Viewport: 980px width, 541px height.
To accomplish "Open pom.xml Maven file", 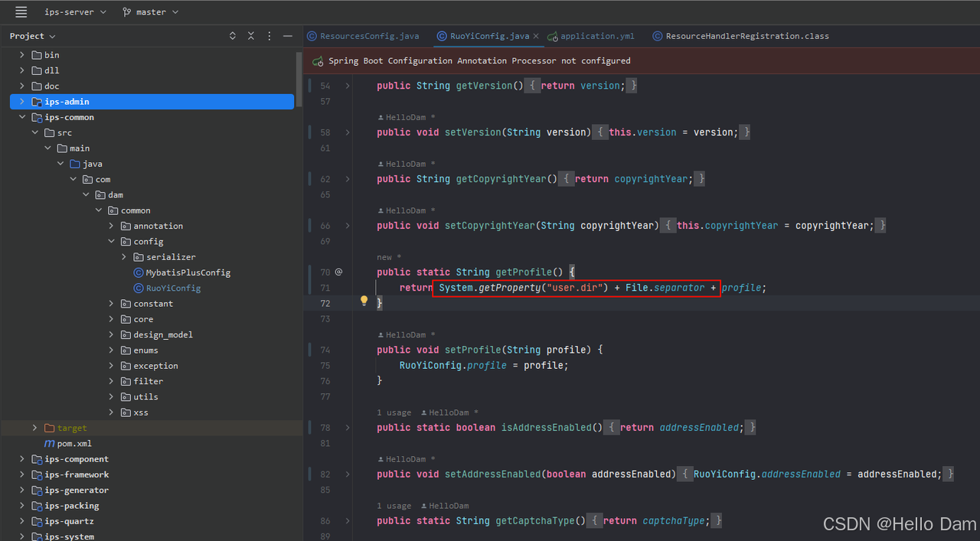I will pos(68,444).
